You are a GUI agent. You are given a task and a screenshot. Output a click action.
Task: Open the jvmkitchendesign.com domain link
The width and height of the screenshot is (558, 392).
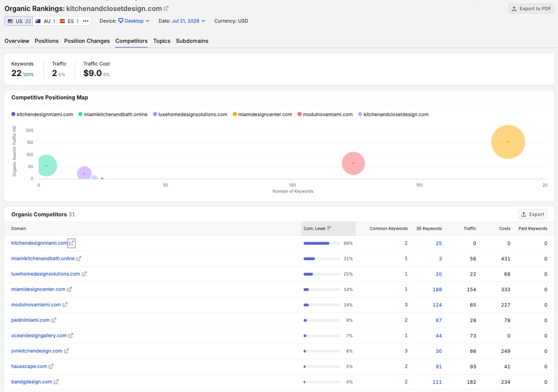point(37,351)
